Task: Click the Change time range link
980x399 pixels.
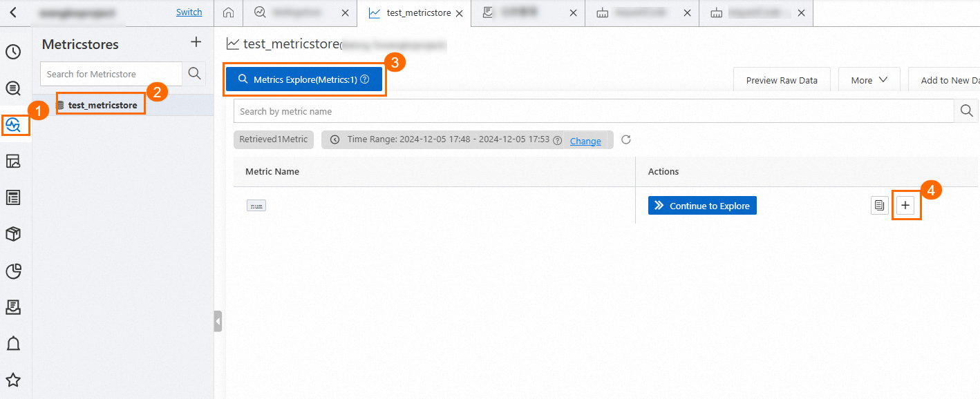Action: 585,141
